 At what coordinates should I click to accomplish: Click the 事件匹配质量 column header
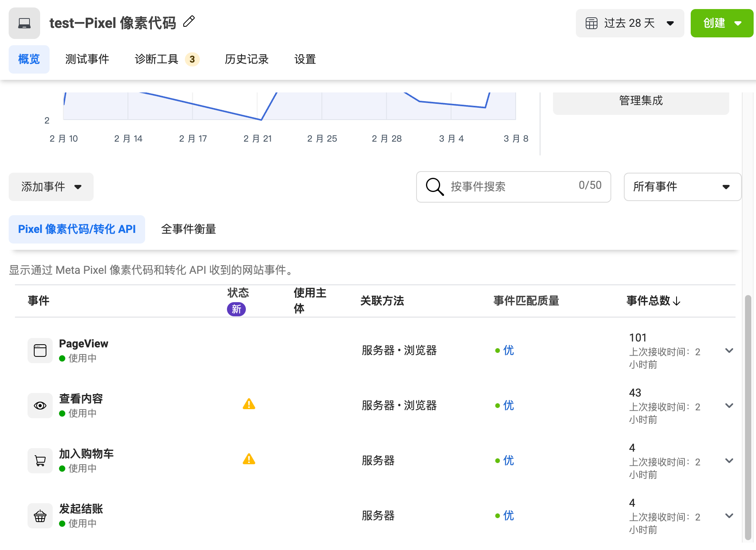[526, 301]
